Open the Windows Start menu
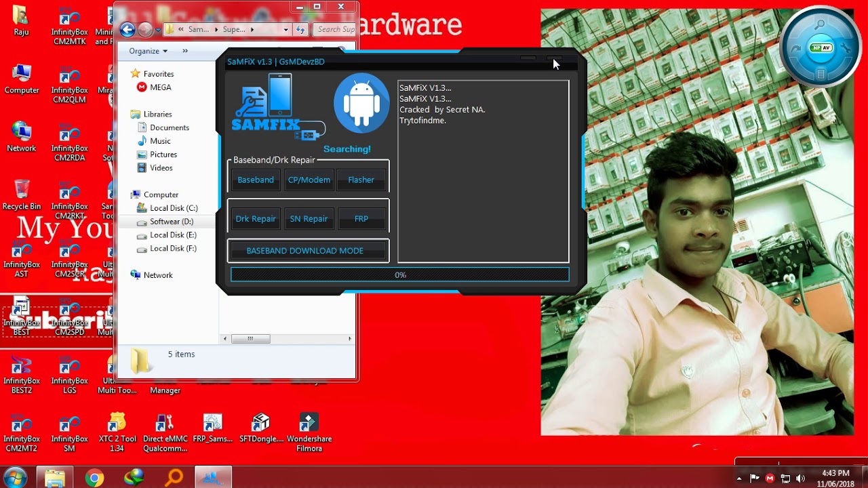868x488 pixels. click(x=15, y=477)
